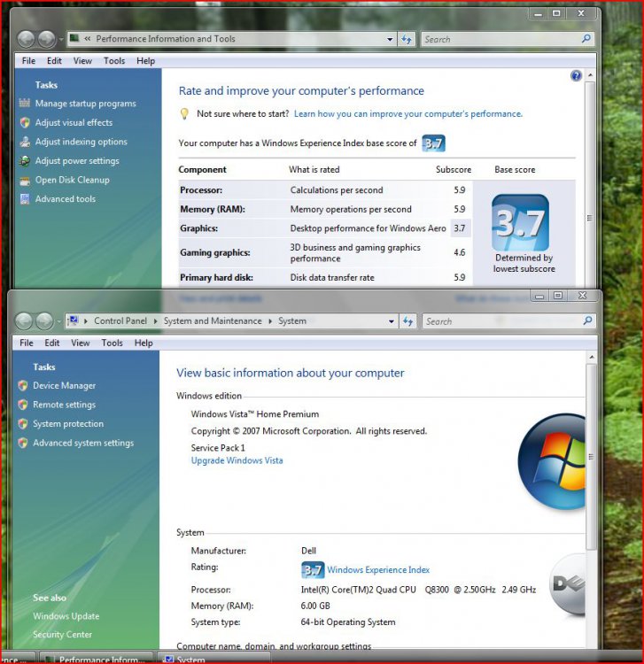Click the Graphics row subscore 3.7
The height and width of the screenshot is (664, 644).
pyautogui.click(x=459, y=228)
